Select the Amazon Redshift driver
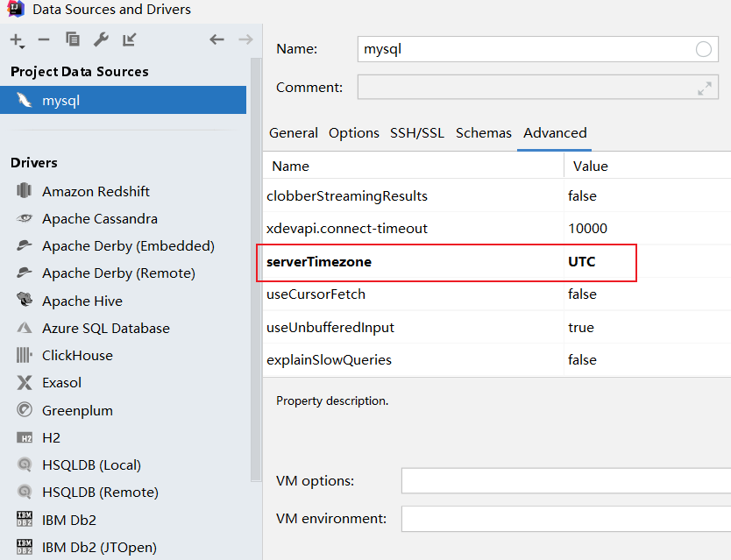 tap(96, 191)
